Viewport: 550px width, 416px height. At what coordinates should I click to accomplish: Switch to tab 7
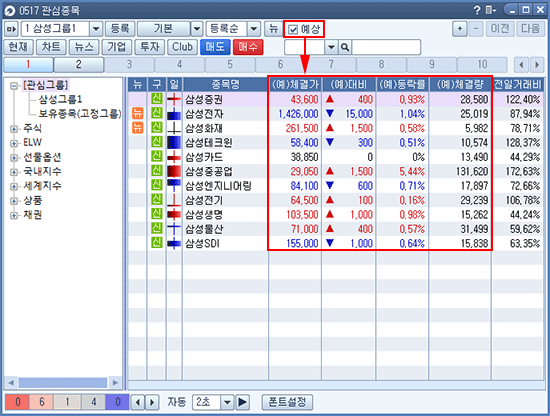click(331, 65)
